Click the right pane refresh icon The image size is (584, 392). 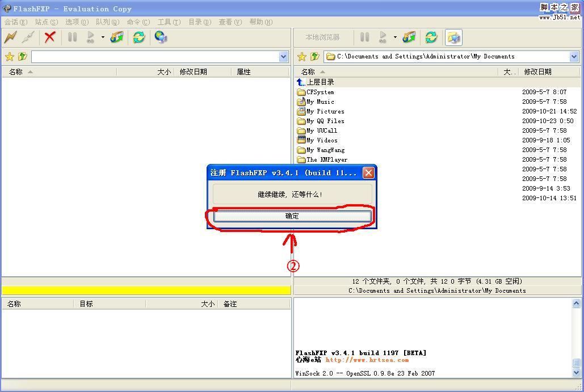point(431,37)
